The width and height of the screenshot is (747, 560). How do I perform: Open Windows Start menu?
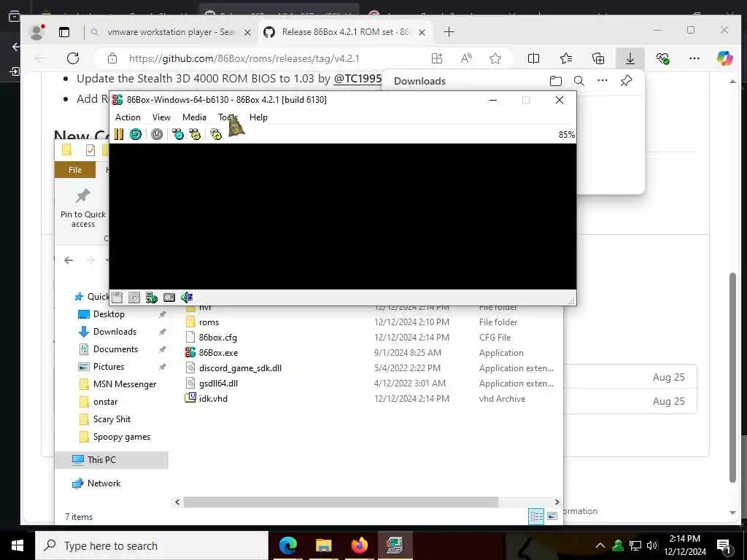click(18, 545)
